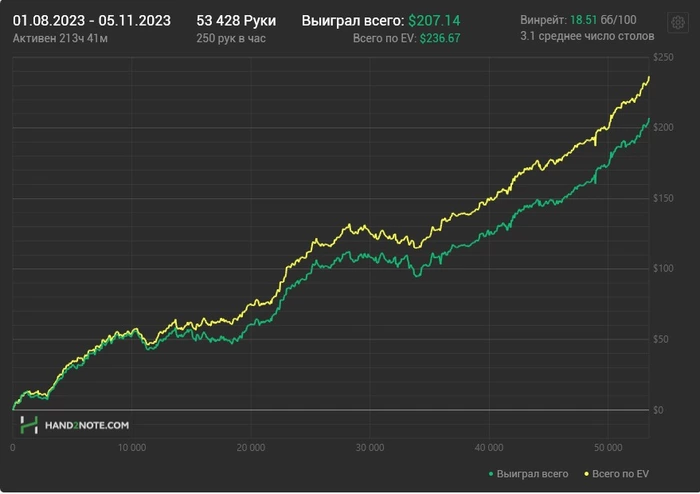Click the 30 000 x-axis label
700x494 pixels.
370,448
